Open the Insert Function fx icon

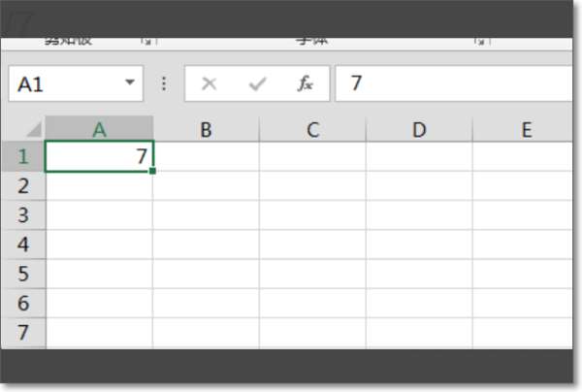(306, 83)
